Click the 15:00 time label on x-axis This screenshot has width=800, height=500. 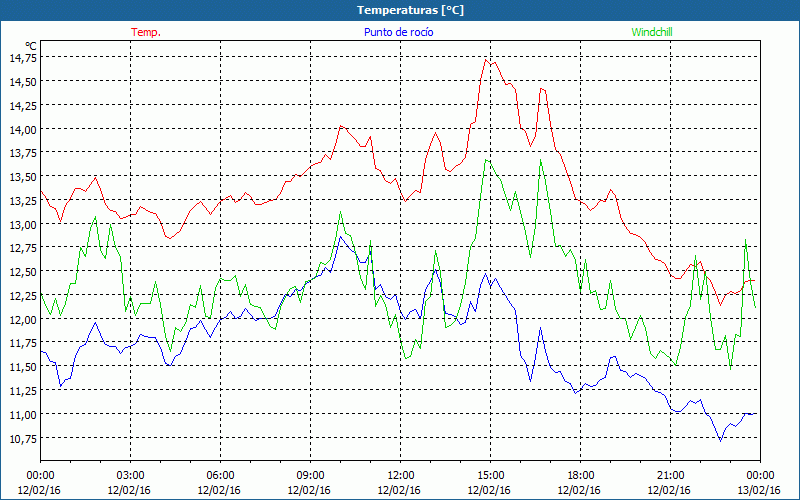[x=490, y=476]
